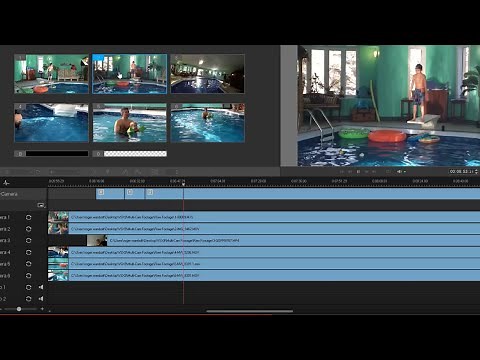The image size is (480, 360).
Task: Select camera 4 underwater-edge thumbnail
Action: pyautogui.click(x=51, y=123)
